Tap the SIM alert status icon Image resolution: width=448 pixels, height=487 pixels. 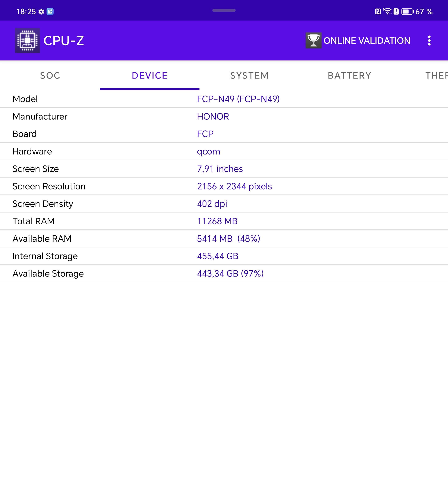pyautogui.click(x=396, y=11)
